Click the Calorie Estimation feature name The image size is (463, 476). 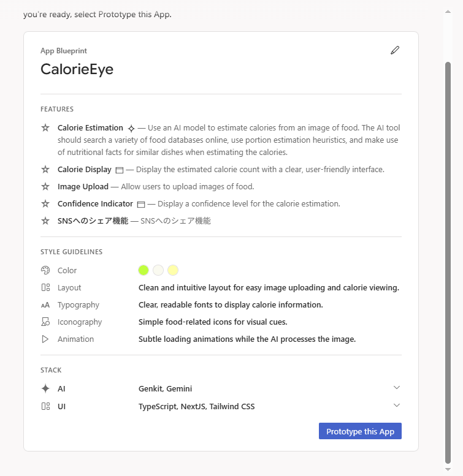pyautogui.click(x=90, y=128)
